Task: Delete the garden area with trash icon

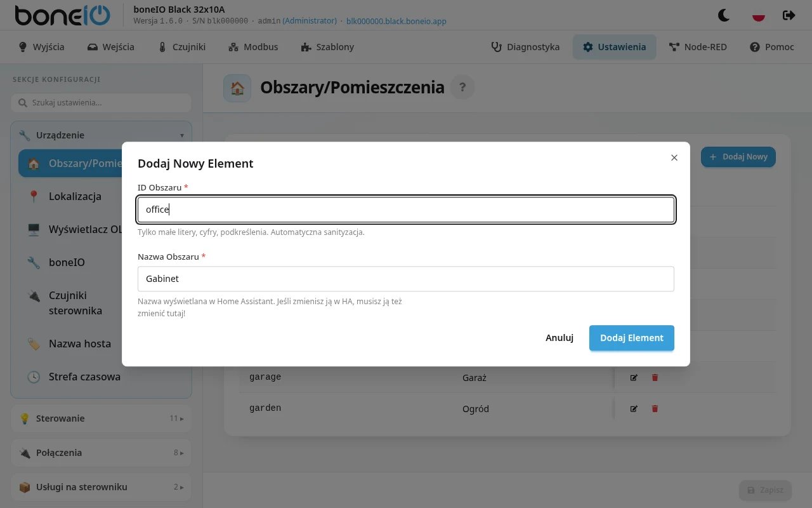Action: [x=655, y=408]
